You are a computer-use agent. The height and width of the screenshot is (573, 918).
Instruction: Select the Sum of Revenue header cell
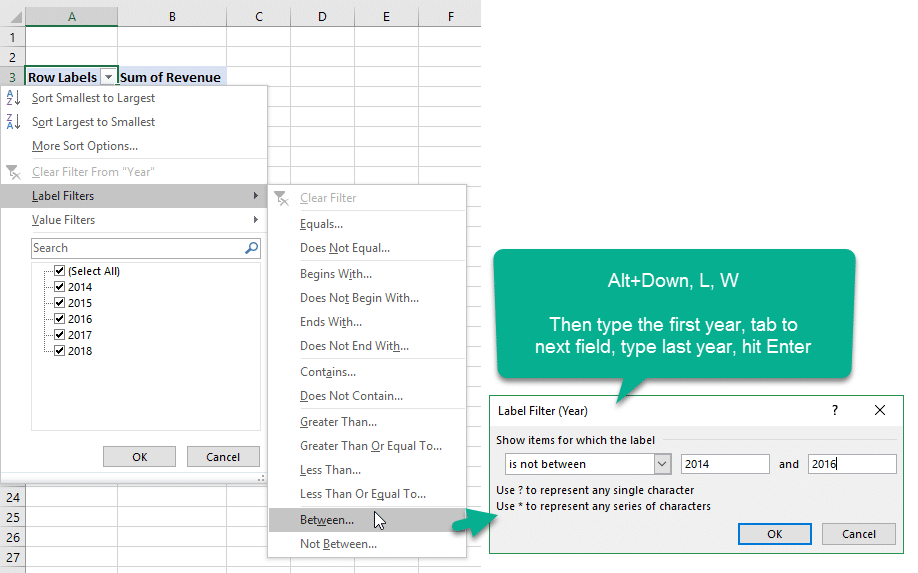tap(171, 77)
